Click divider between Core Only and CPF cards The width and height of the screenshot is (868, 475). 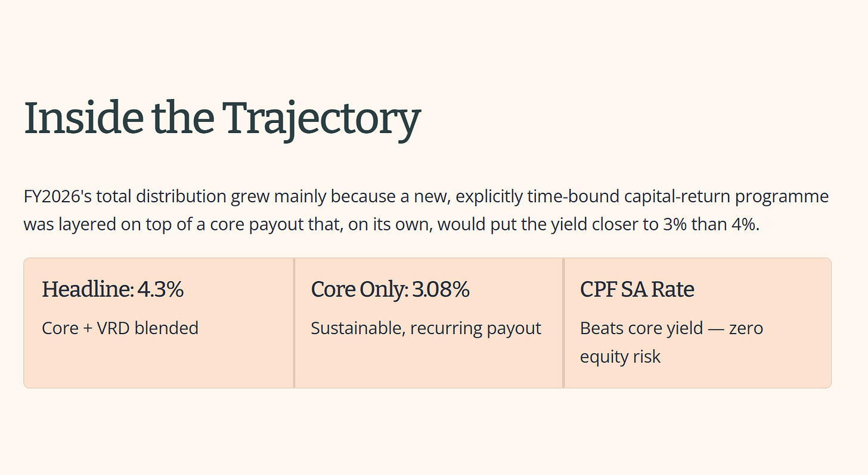(x=563, y=323)
